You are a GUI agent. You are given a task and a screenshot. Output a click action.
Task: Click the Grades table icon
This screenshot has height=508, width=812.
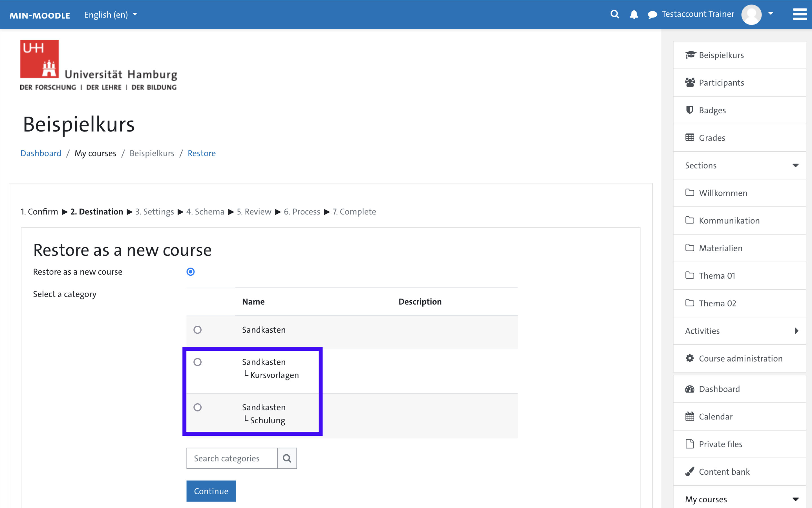690,137
